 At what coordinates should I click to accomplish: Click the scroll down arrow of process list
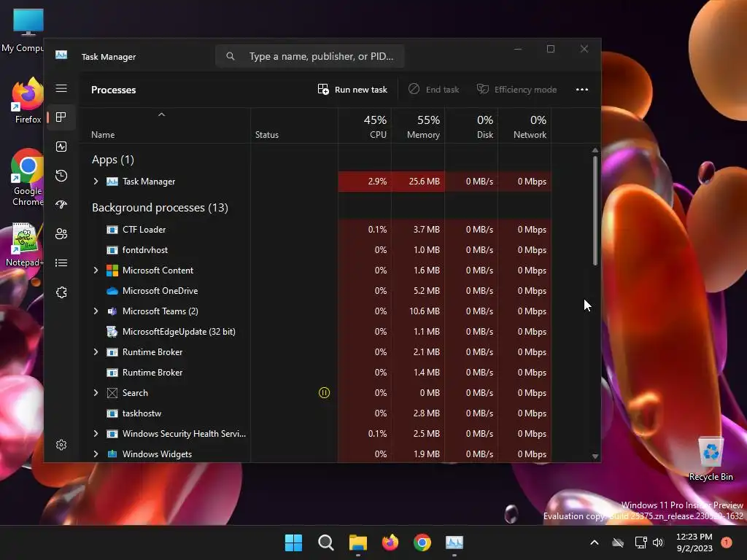point(595,456)
